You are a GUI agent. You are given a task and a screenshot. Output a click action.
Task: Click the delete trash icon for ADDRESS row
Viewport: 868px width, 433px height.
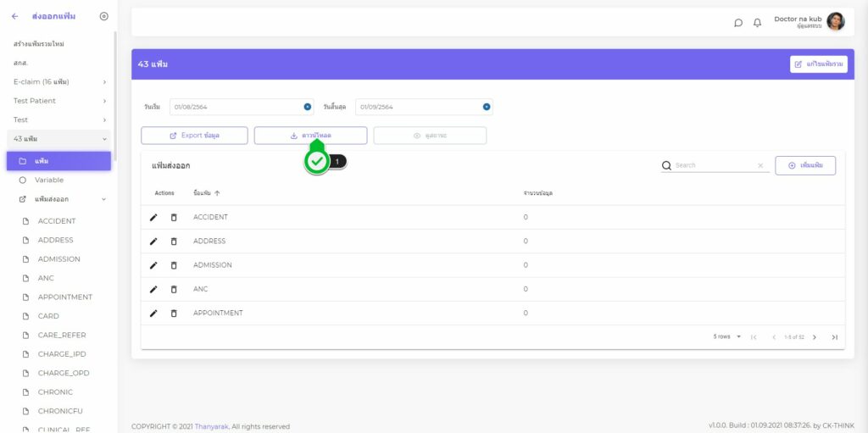[174, 241]
